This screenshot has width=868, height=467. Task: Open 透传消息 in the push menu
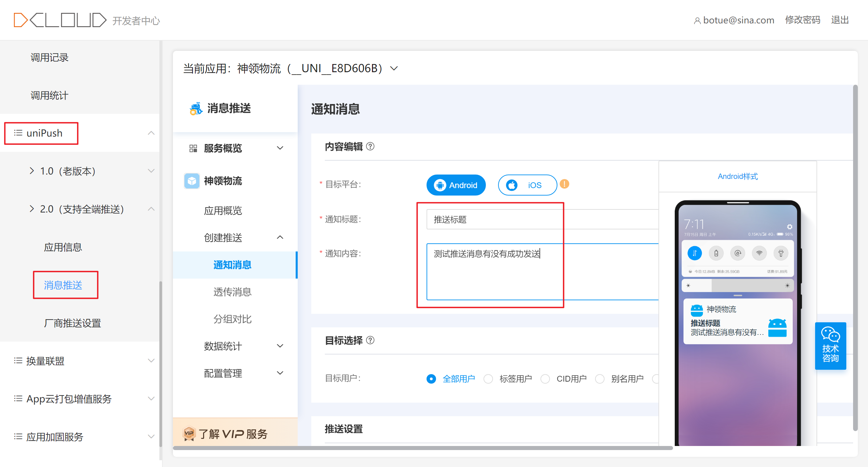pyautogui.click(x=232, y=292)
